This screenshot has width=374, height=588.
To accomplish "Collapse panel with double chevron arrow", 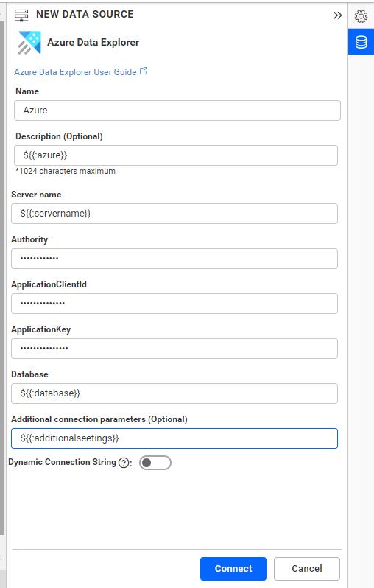I will point(337,15).
